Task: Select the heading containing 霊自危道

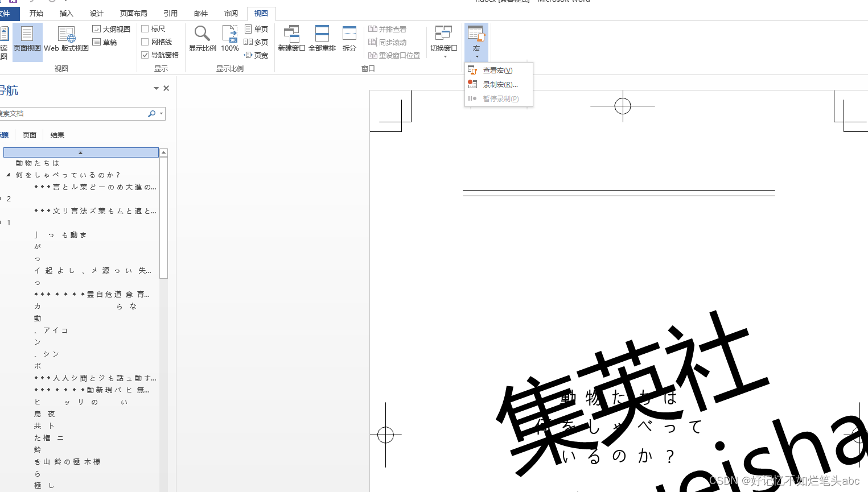Action: (92, 295)
